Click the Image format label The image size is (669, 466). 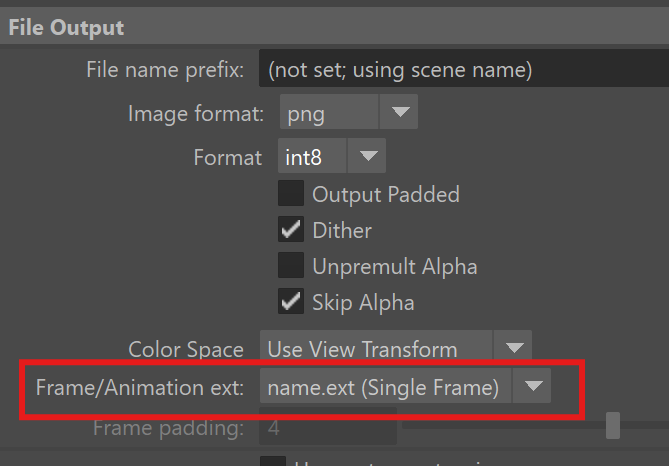[x=196, y=113]
